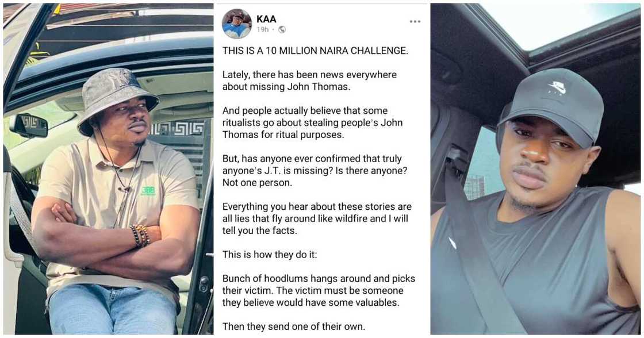Click the dot separator after the 19h timestamp
This screenshot has width=644, height=338.
coord(273,29)
